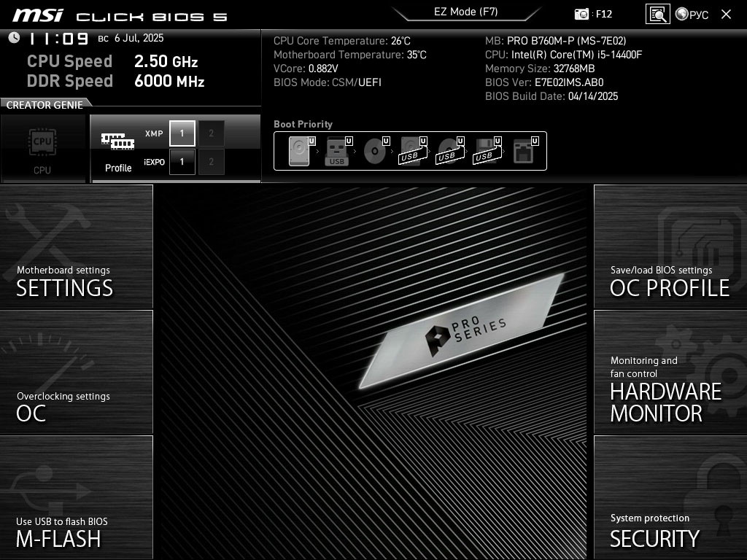Image resolution: width=747 pixels, height=560 pixels.
Task: Click the BIOS Ver E7E02IMS.AB0 text
Action: coord(544,82)
